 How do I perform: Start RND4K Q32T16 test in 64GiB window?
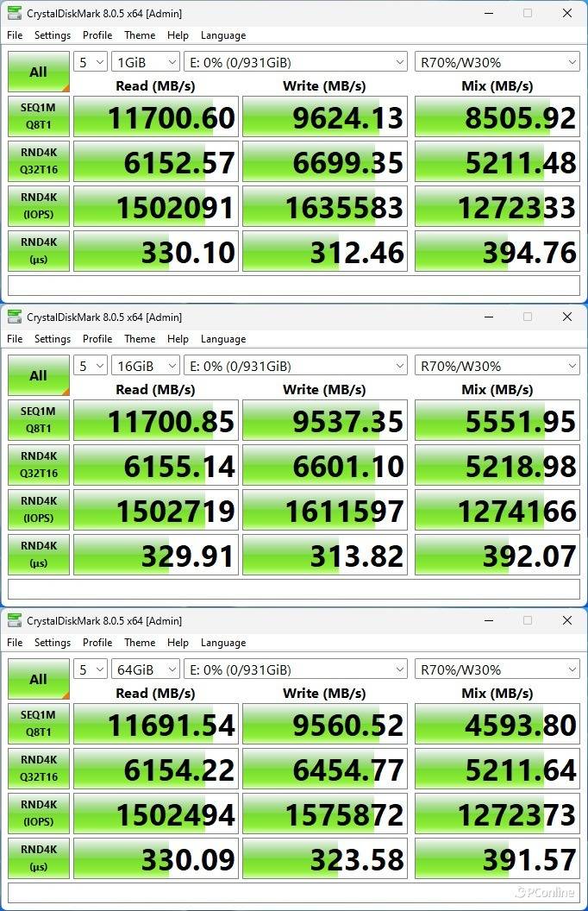(38, 769)
